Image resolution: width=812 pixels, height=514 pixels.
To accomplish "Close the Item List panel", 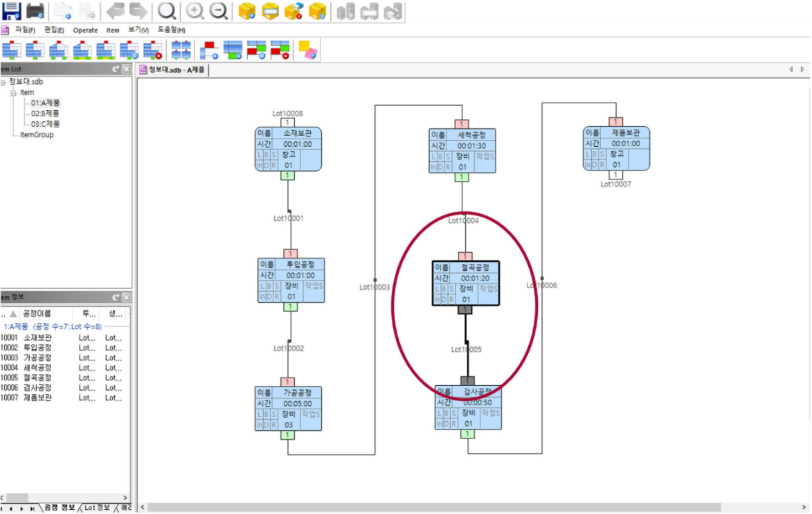I will point(126,69).
